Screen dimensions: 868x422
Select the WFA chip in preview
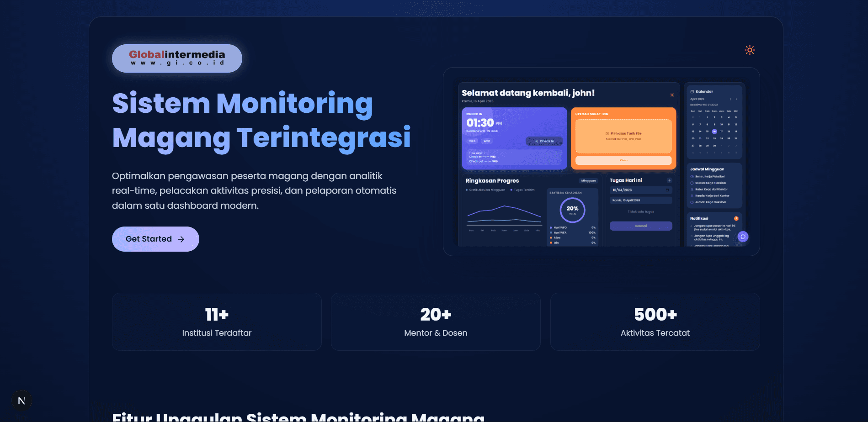[472, 141]
